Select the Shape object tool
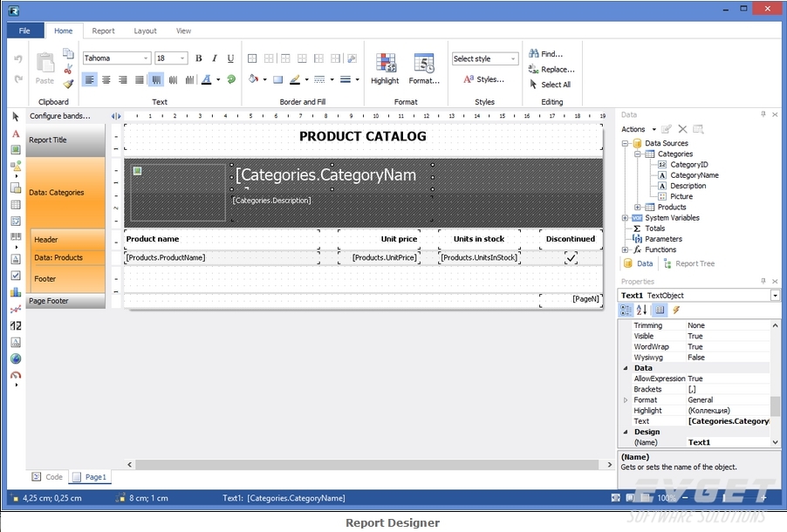The image size is (787, 532). [x=16, y=166]
